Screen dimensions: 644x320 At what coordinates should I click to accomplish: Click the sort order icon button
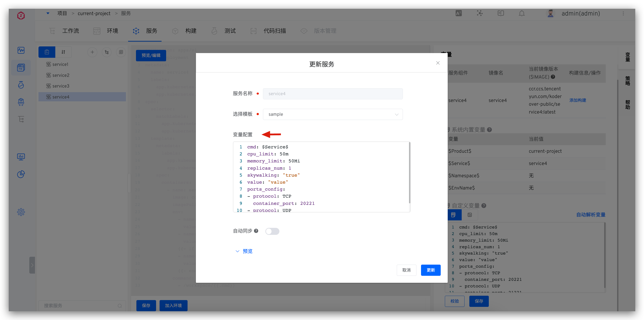point(63,52)
